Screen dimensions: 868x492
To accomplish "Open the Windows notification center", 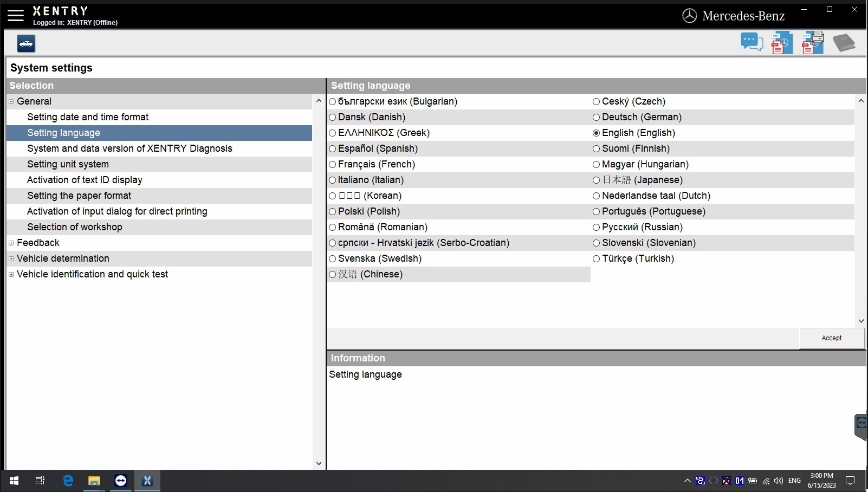I will click(850, 481).
